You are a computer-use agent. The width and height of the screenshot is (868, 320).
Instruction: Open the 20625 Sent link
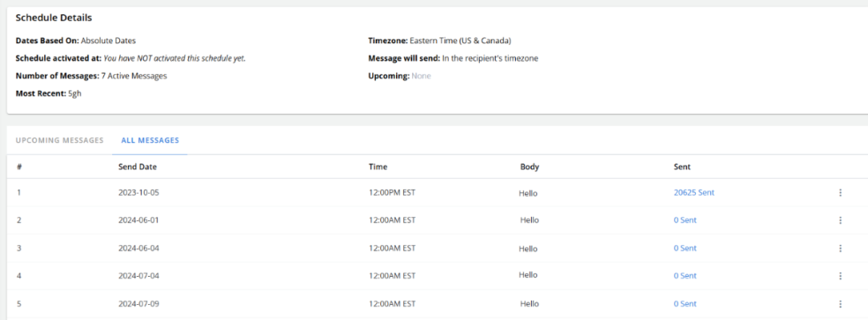click(693, 193)
